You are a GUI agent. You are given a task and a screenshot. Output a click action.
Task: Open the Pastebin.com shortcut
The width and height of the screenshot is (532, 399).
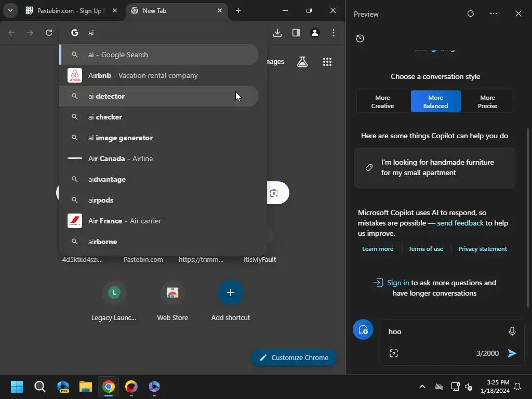pos(143,259)
